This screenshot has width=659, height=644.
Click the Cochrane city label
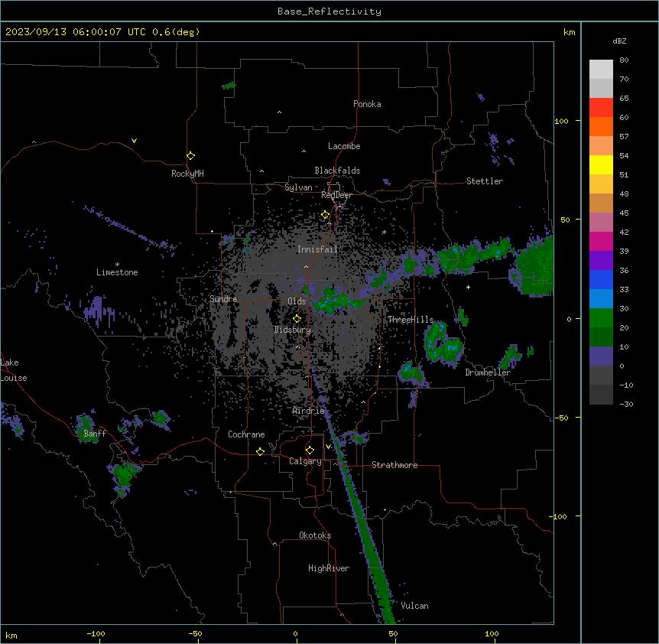tap(246, 434)
